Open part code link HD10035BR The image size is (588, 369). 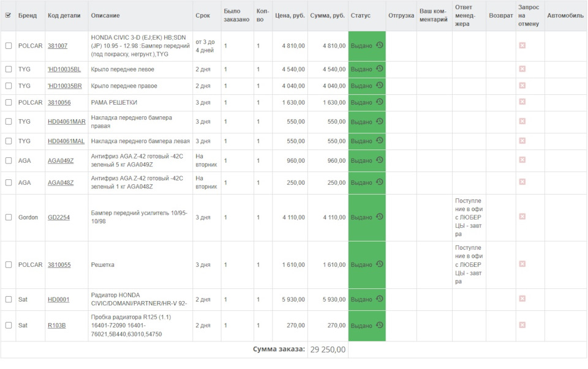click(x=64, y=86)
